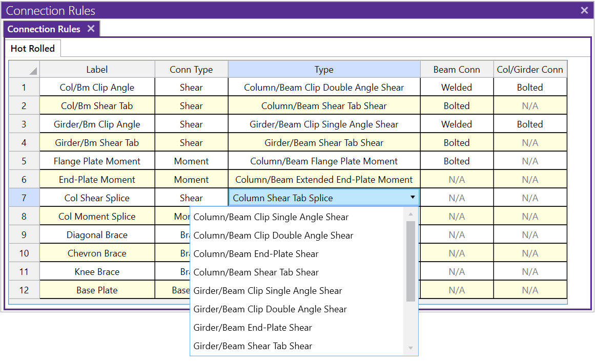Image resolution: width=596 pixels, height=364 pixels.
Task: Open the Column Shear Tab Splice dropdown arrow
Action: [x=413, y=198]
